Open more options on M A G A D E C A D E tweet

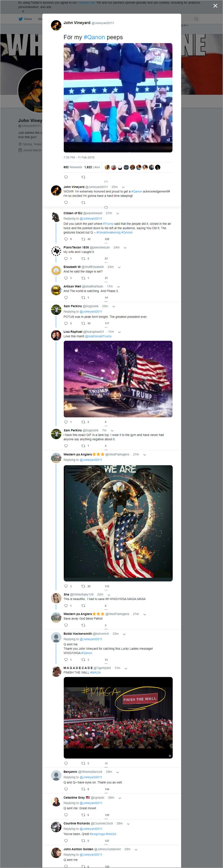(126, 668)
